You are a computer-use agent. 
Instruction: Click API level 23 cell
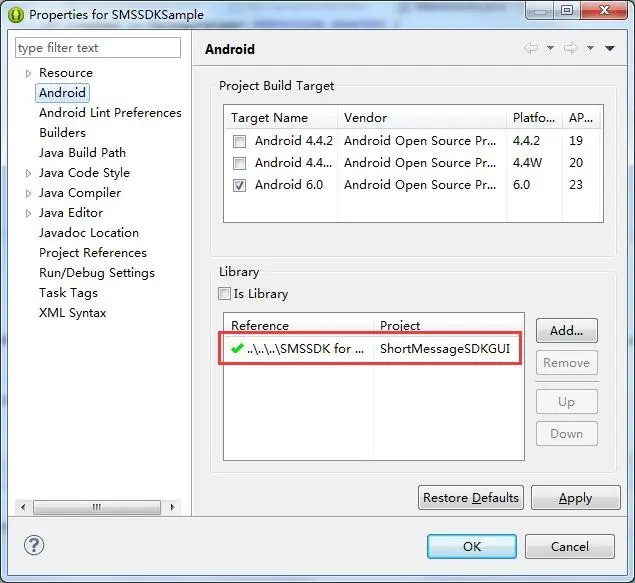point(576,185)
